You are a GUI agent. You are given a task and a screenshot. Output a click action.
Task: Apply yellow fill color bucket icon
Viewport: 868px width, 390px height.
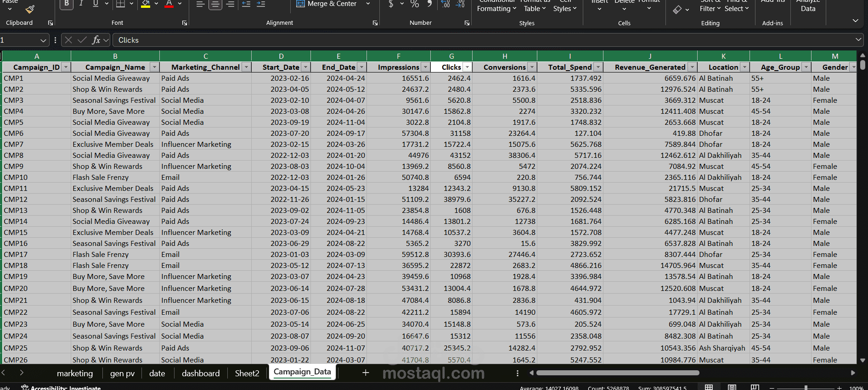(x=146, y=5)
